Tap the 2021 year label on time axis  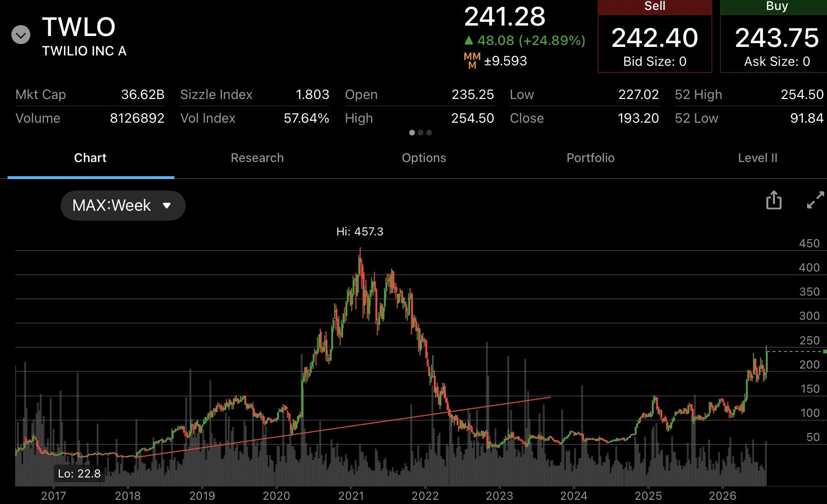(351, 496)
